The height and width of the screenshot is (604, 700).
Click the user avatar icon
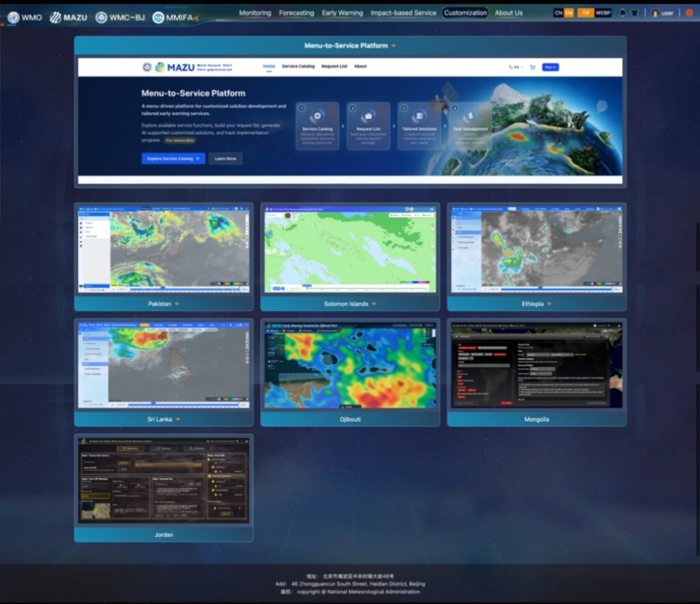656,13
